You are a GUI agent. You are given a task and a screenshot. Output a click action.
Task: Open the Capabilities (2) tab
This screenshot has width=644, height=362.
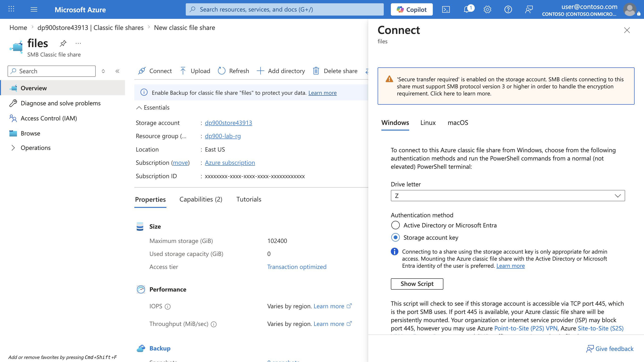[201, 199]
